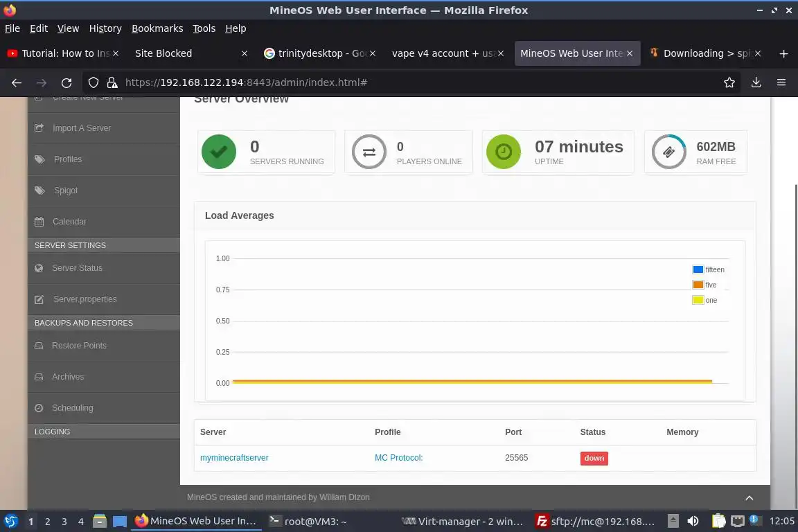Click the padlock site security icon
The image size is (798, 532).
[x=112, y=82]
